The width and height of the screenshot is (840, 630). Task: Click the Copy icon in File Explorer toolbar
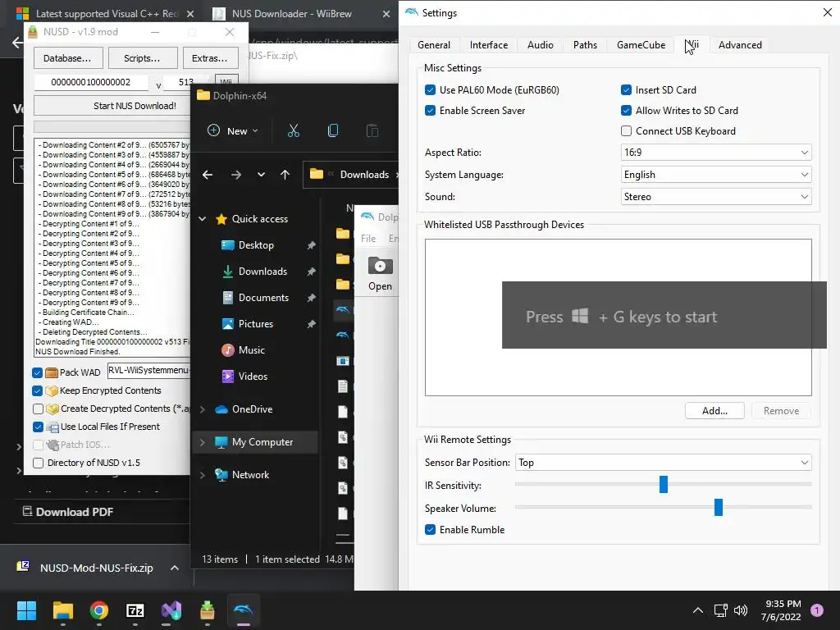[333, 130]
